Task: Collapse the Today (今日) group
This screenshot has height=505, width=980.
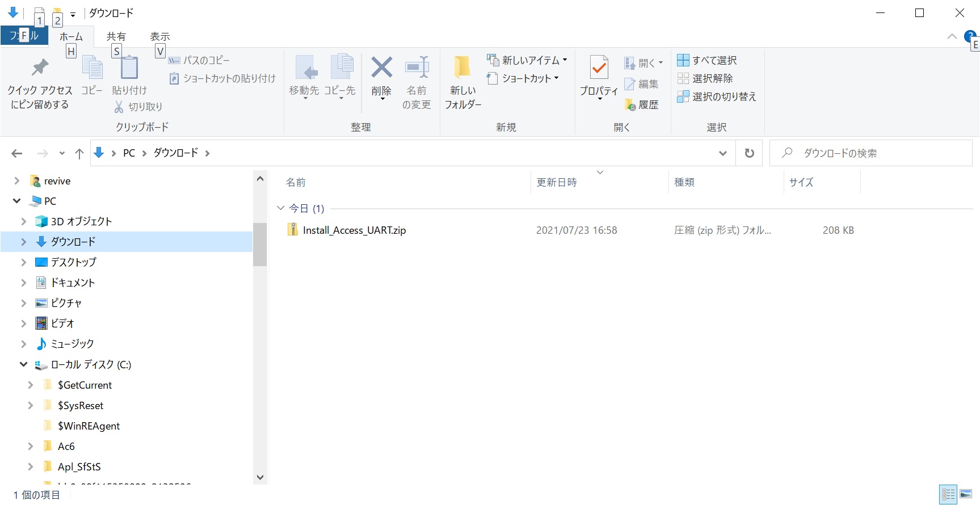Action: 280,208
